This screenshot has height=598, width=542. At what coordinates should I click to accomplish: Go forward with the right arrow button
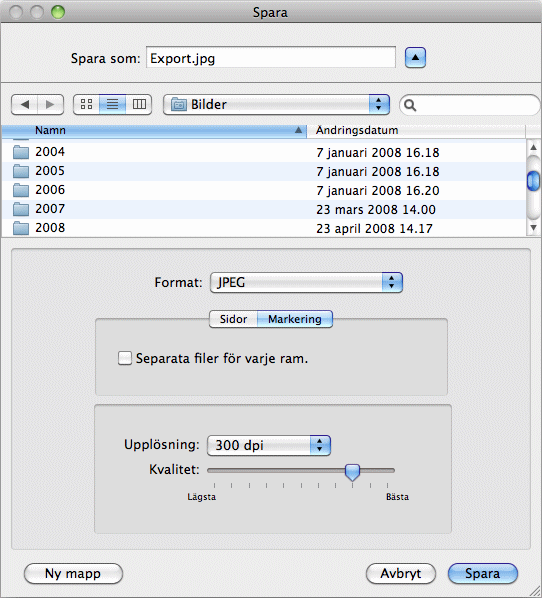pyautogui.click(x=50, y=104)
